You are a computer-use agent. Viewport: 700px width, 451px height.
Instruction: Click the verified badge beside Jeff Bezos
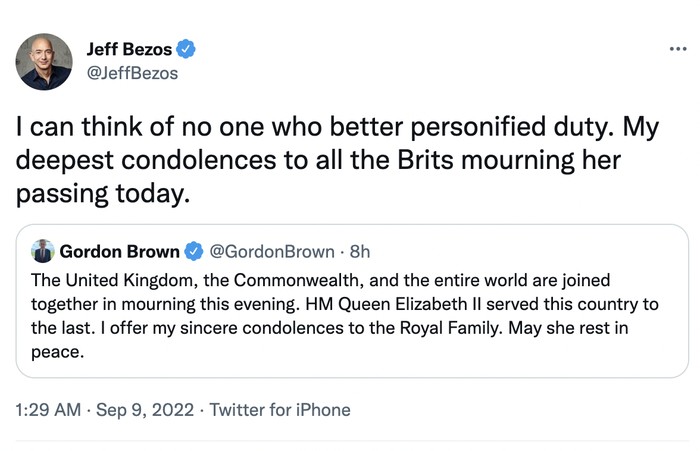click(x=187, y=47)
